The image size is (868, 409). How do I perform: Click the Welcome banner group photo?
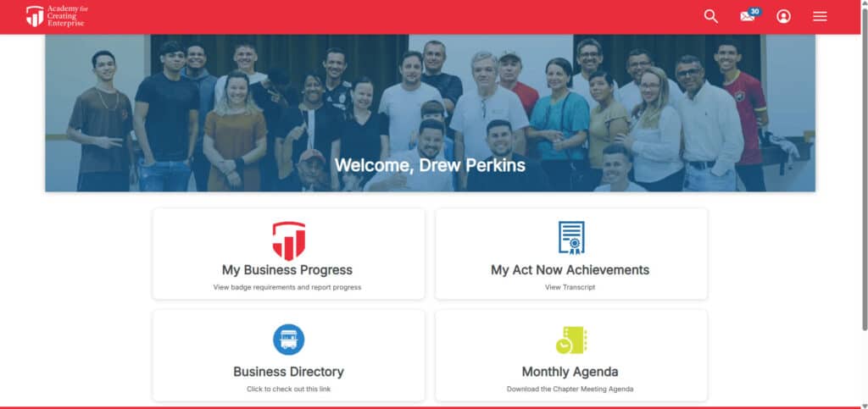(430, 113)
